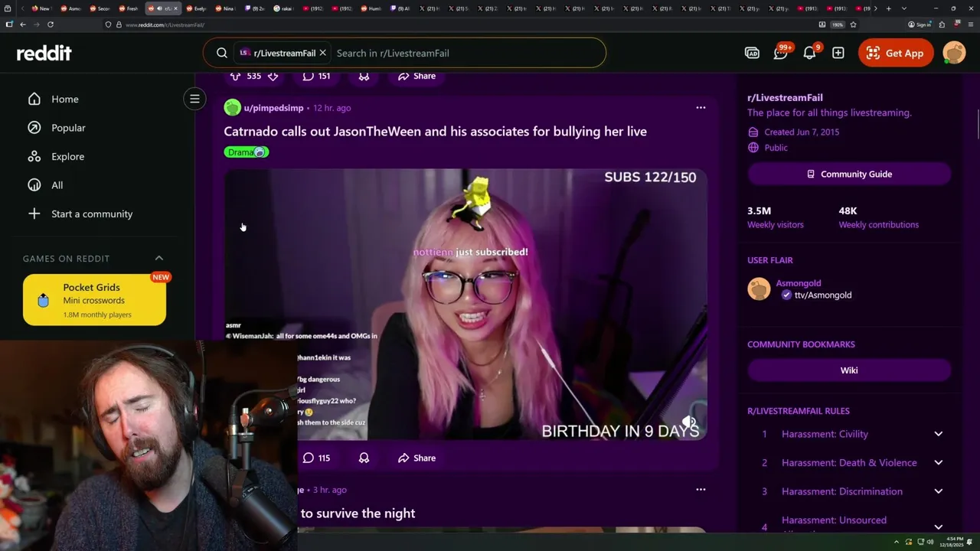Upvote the post with 535 points
The width and height of the screenshot is (980, 551).
pyautogui.click(x=235, y=76)
